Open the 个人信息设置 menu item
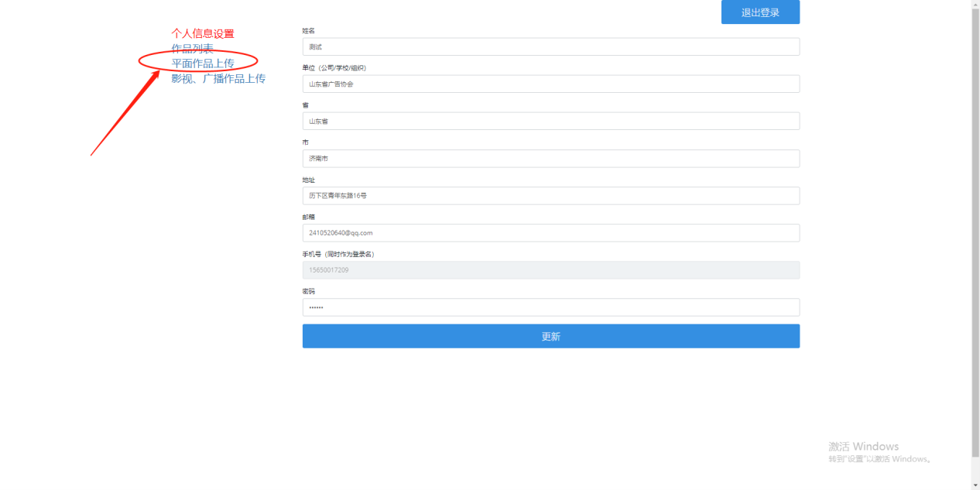 [202, 33]
